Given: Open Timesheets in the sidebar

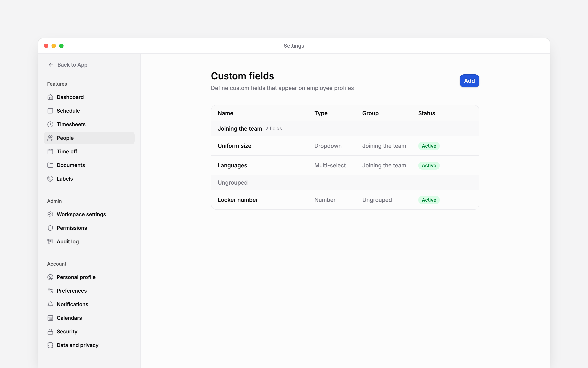Looking at the screenshot, I should tap(89, 124).
